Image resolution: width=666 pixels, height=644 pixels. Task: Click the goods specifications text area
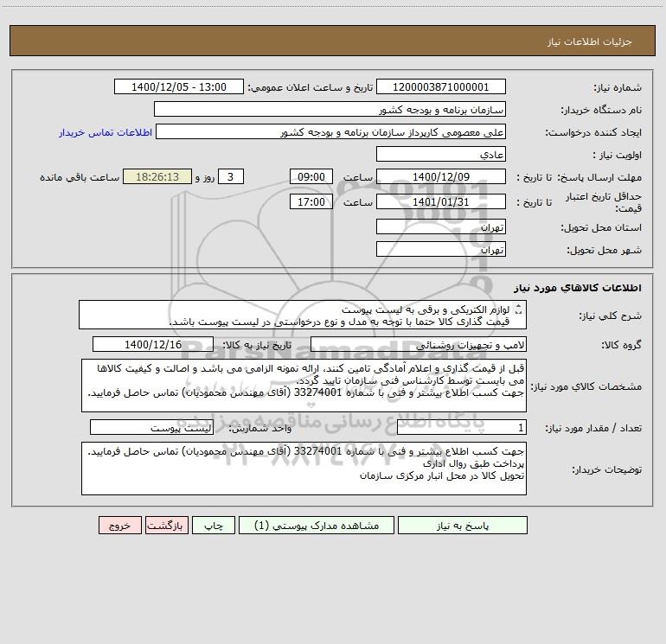304,386
